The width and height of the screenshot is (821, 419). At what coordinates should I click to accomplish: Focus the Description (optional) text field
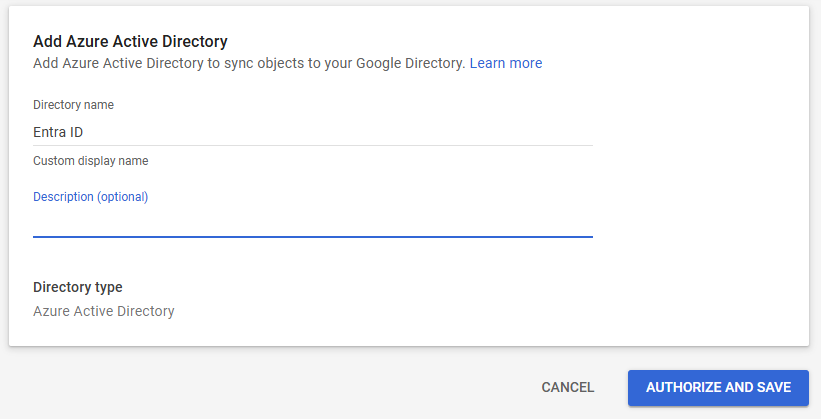click(x=312, y=221)
